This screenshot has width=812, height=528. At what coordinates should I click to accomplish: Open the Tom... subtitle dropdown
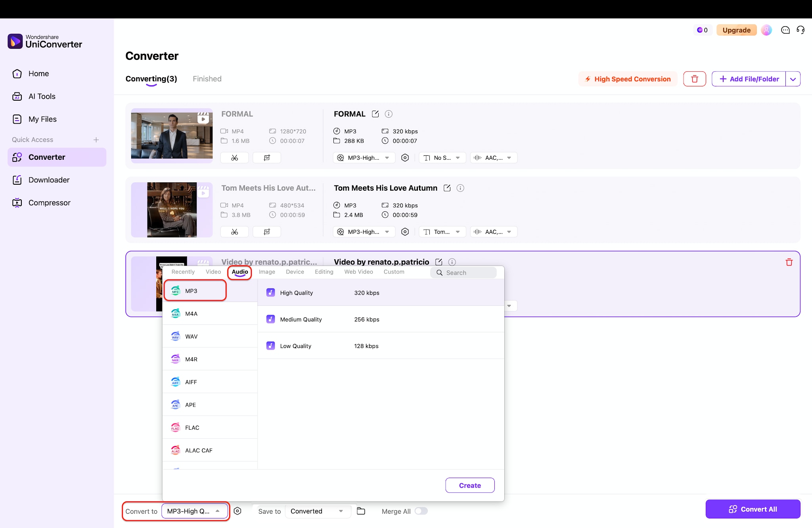pos(442,232)
